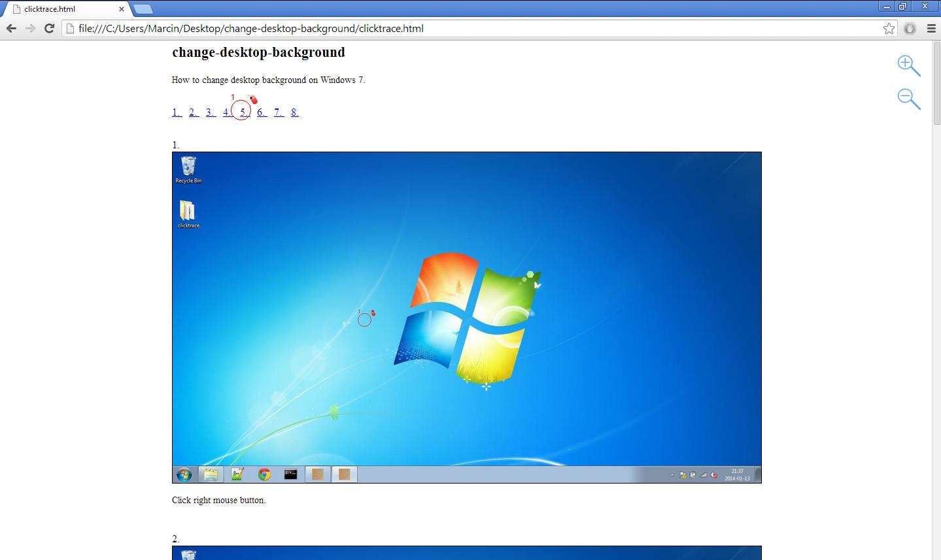This screenshot has width=941, height=560.
Task: Click the zoom in magnifier icon
Action: (x=908, y=65)
